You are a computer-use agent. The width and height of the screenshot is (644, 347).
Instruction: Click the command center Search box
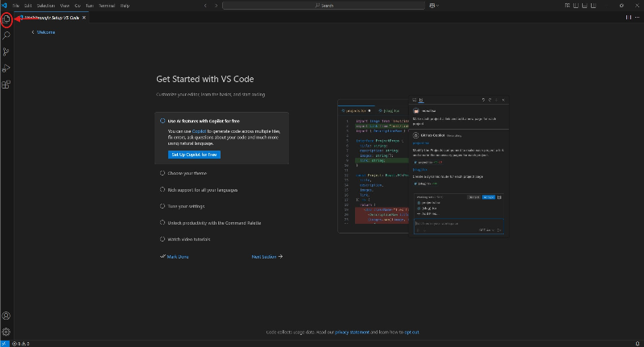[324, 6]
